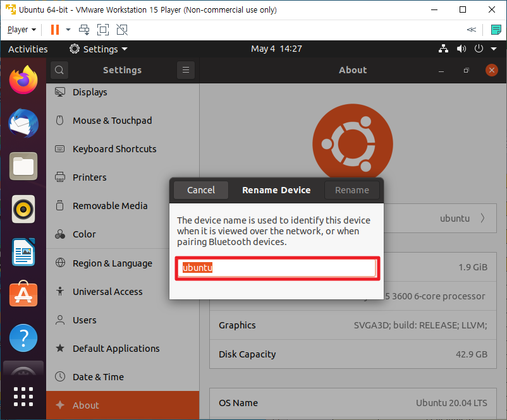Click the device name row chevron showing ubuntu

[x=482, y=218]
